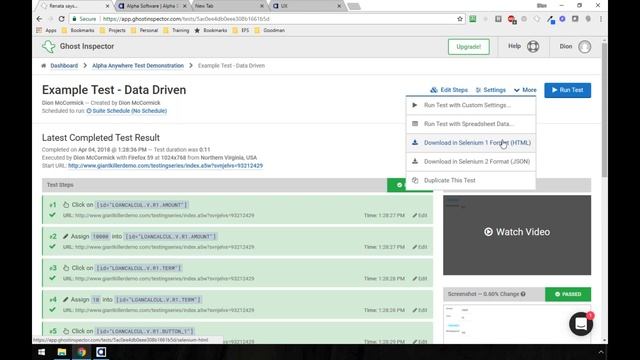
Task: Open File Explorer from taskbar
Action: click(62, 352)
